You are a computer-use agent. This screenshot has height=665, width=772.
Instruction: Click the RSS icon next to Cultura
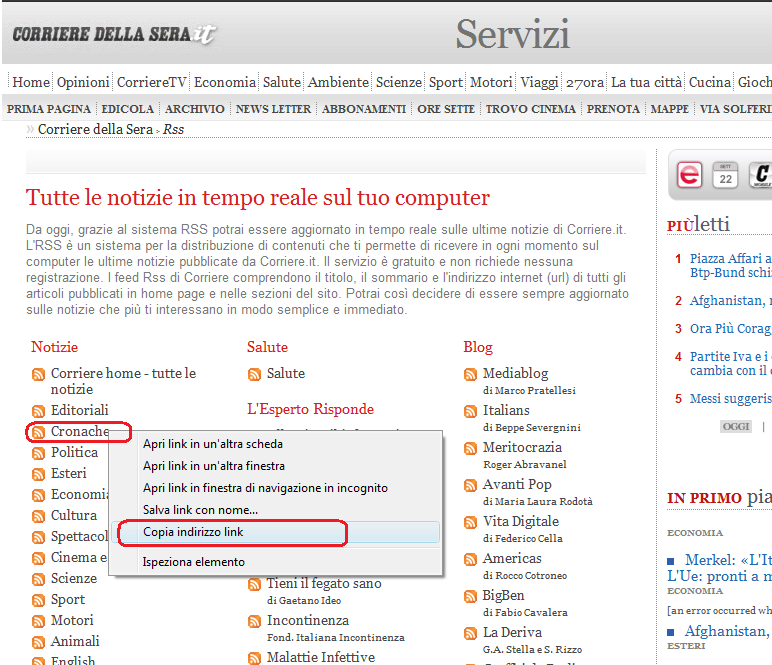[38, 516]
